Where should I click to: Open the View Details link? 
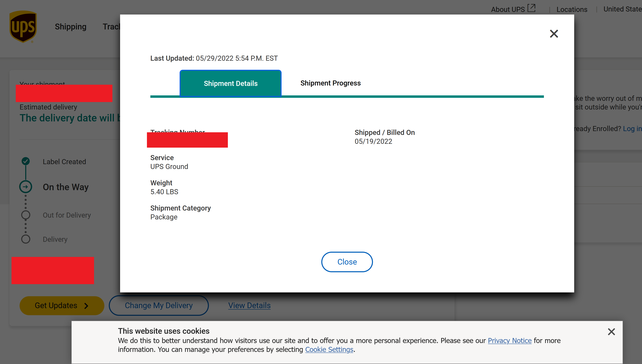249,306
